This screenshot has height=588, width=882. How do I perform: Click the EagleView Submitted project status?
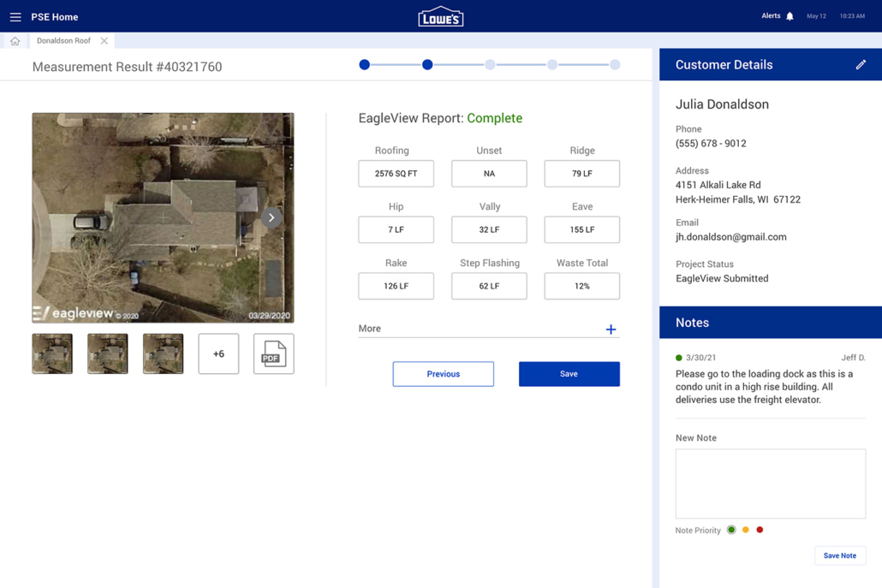coord(722,278)
